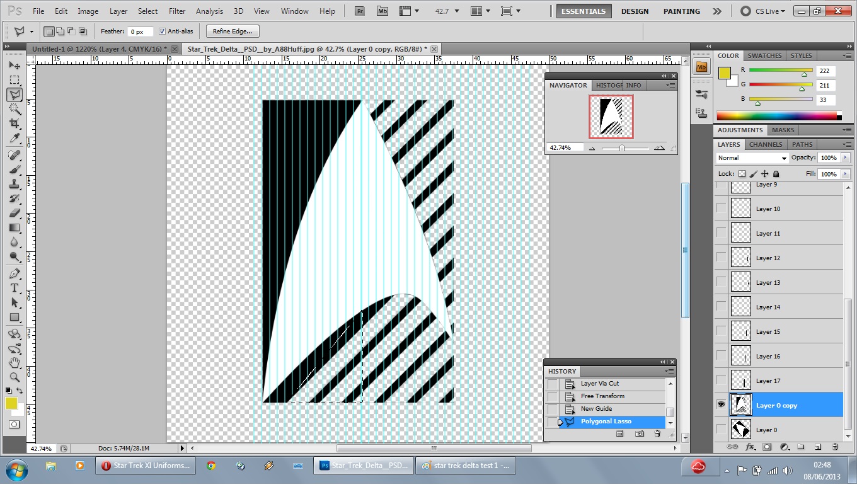Enable Add to selection mode
This screenshot has height=504, width=857.
60,31
